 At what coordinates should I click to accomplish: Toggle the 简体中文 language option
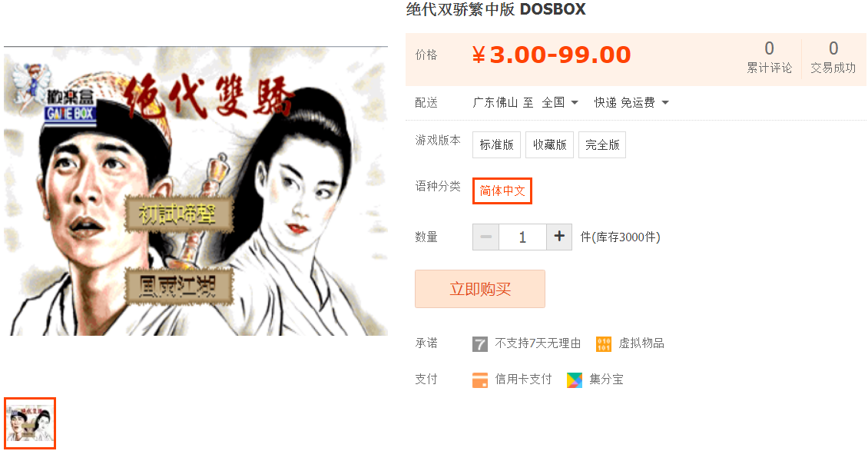point(502,191)
